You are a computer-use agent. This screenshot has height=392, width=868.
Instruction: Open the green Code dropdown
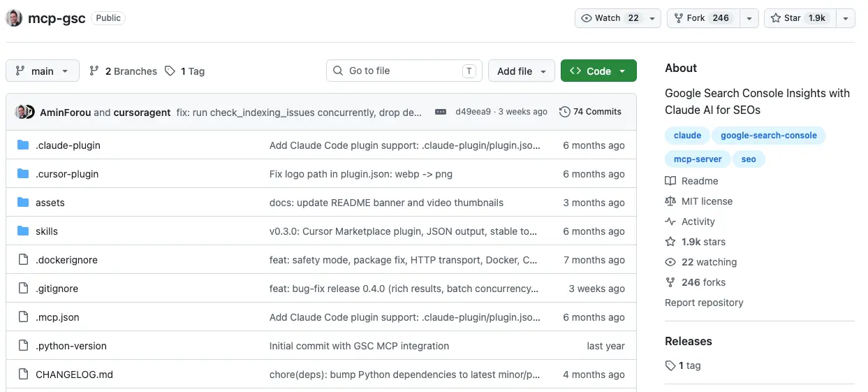click(x=598, y=71)
